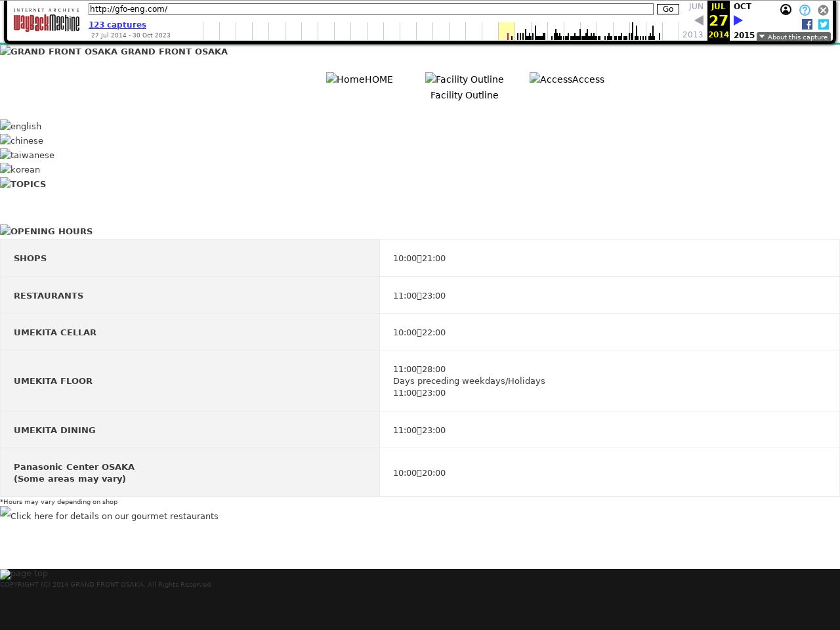The height and width of the screenshot is (630, 840).
Task: Switch language to korean
Action: (20, 169)
